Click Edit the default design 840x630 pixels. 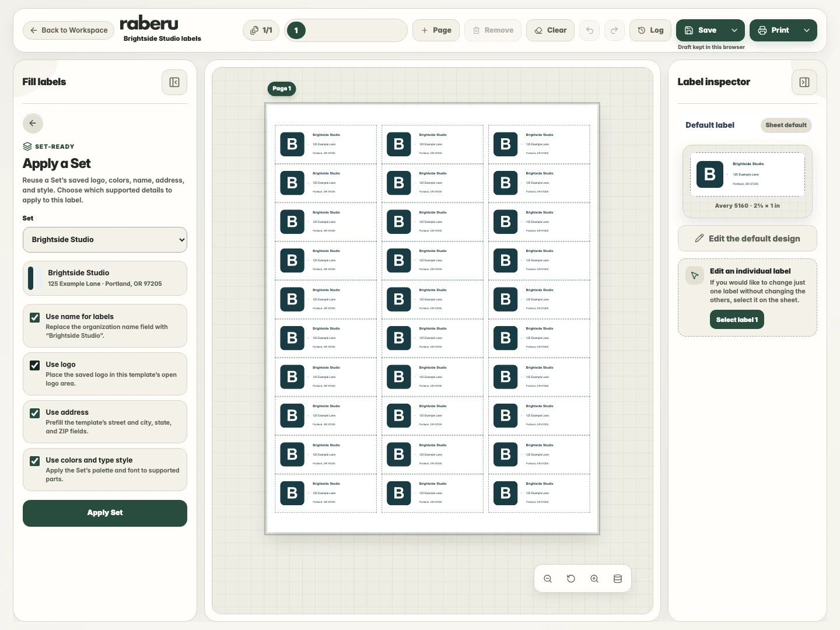tap(747, 239)
